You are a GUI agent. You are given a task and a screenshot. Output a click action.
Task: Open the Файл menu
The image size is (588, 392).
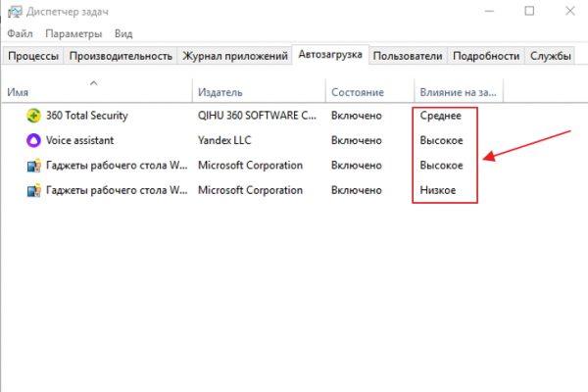[x=20, y=33]
